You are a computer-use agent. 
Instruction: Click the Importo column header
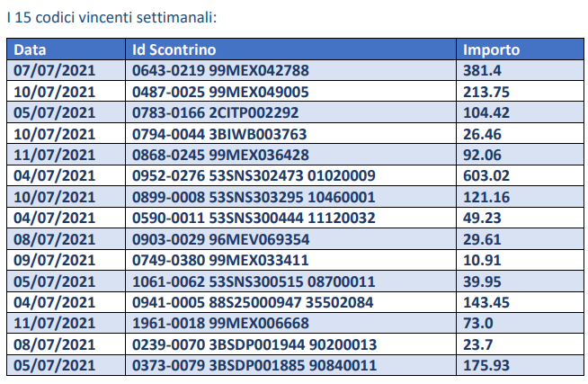click(520, 49)
